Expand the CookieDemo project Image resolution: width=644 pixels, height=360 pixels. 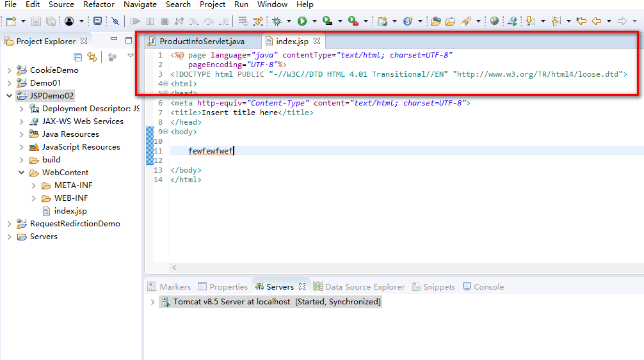pyautogui.click(x=9, y=70)
